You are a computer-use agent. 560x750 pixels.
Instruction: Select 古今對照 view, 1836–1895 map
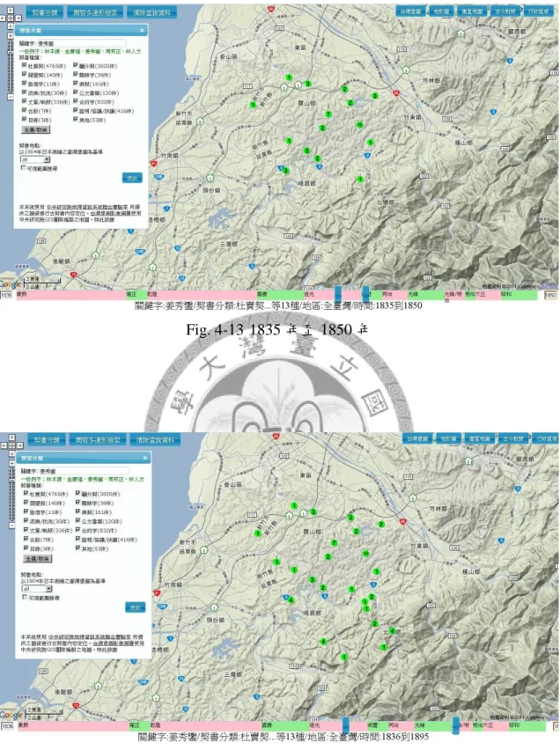[512, 438]
